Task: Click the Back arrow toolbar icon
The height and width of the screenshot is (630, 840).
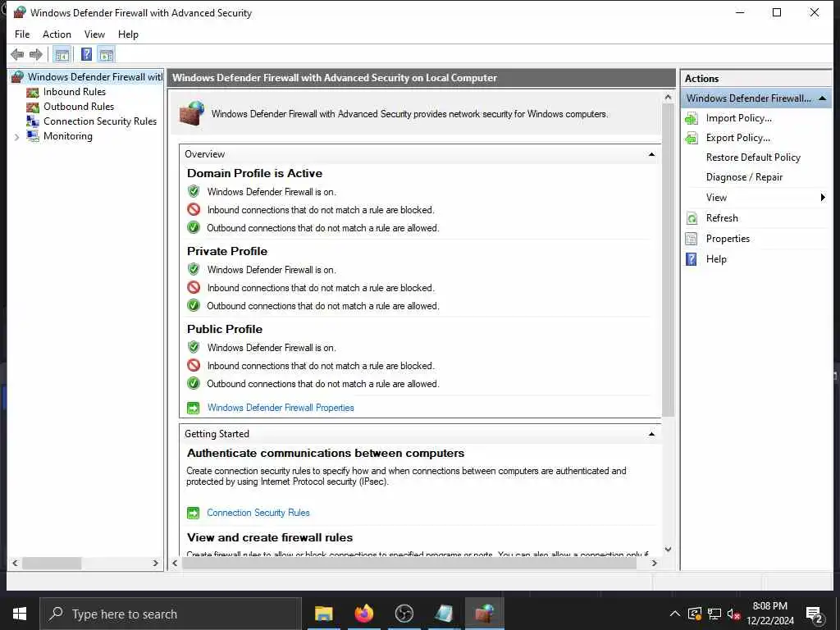Action: point(17,54)
